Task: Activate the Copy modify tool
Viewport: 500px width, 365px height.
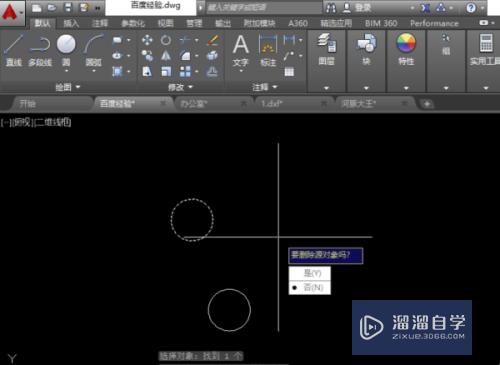Action: 147,56
